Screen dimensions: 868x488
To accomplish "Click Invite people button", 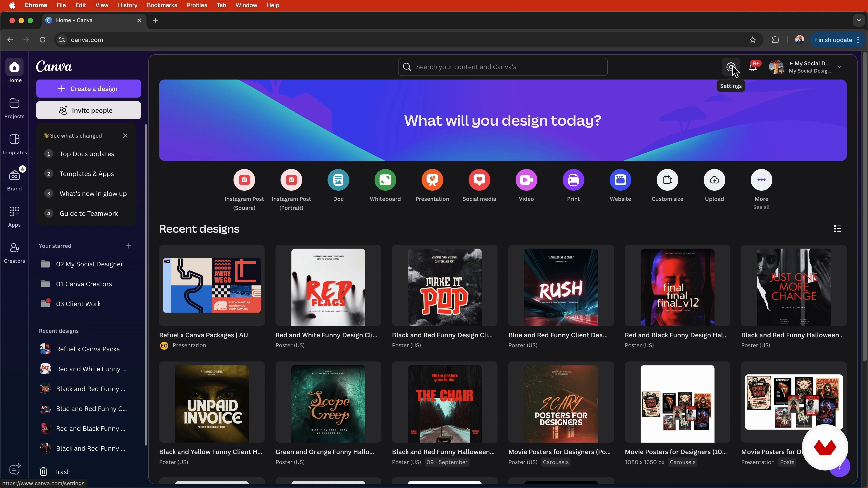I will (x=89, y=110).
